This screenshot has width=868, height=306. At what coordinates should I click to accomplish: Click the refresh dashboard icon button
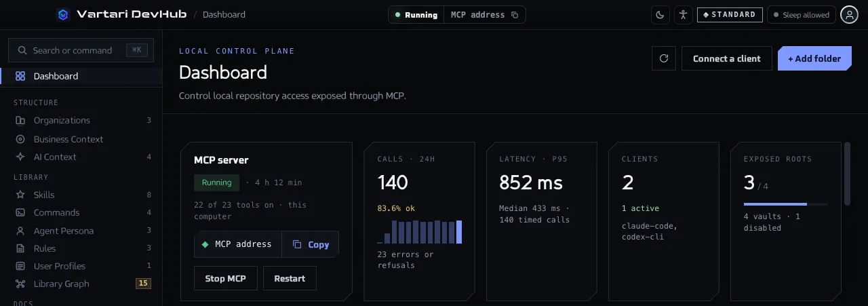[x=664, y=58]
